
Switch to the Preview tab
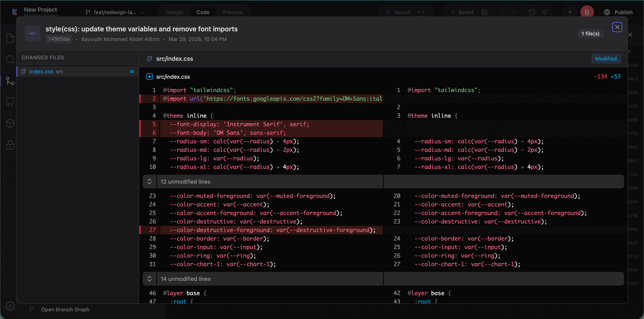click(x=233, y=12)
